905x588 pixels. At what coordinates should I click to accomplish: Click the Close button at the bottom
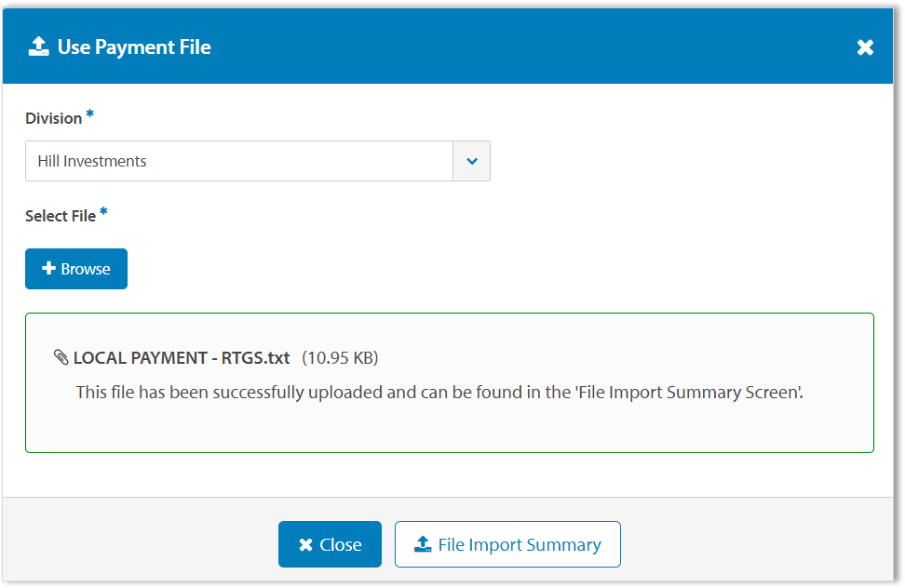[330, 544]
